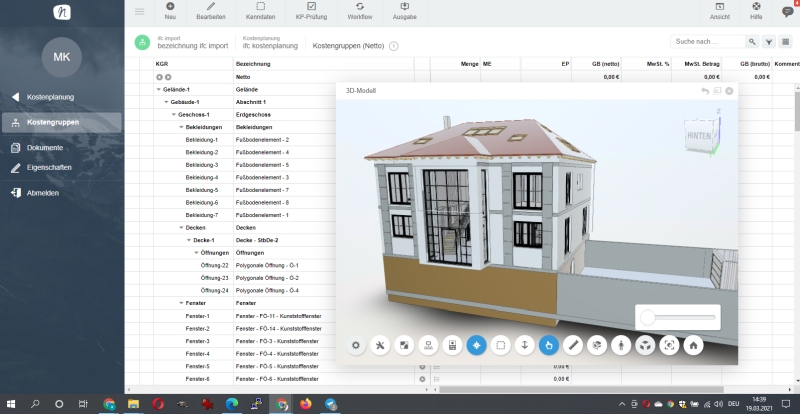Click the wrench and screwdriver tools icon
Viewport: 800px width, 414px height.
pos(380,345)
